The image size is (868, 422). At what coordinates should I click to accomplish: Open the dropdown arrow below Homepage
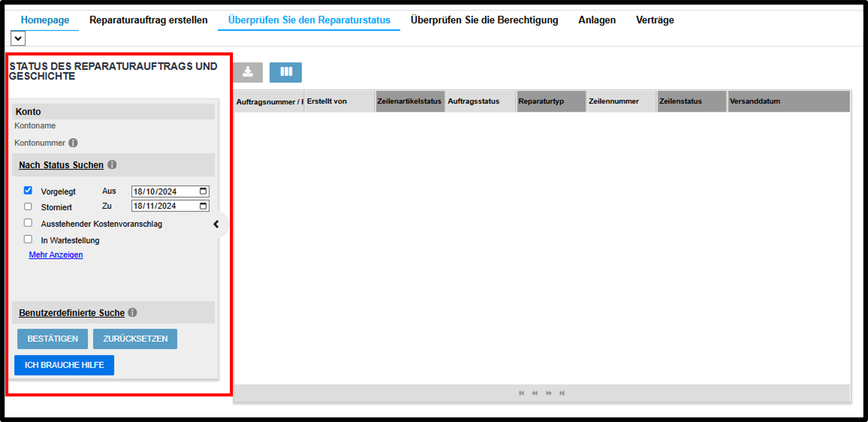point(18,38)
